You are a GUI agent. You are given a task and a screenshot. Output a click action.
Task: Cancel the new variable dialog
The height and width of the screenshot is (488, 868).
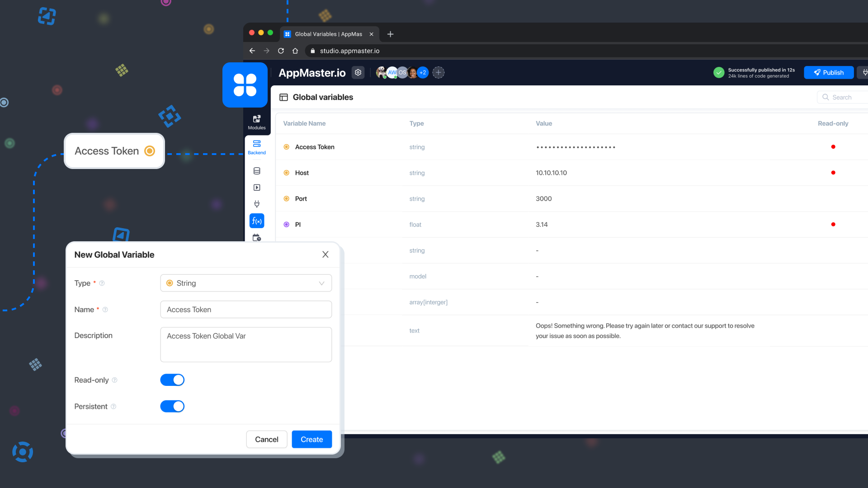(266, 439)
